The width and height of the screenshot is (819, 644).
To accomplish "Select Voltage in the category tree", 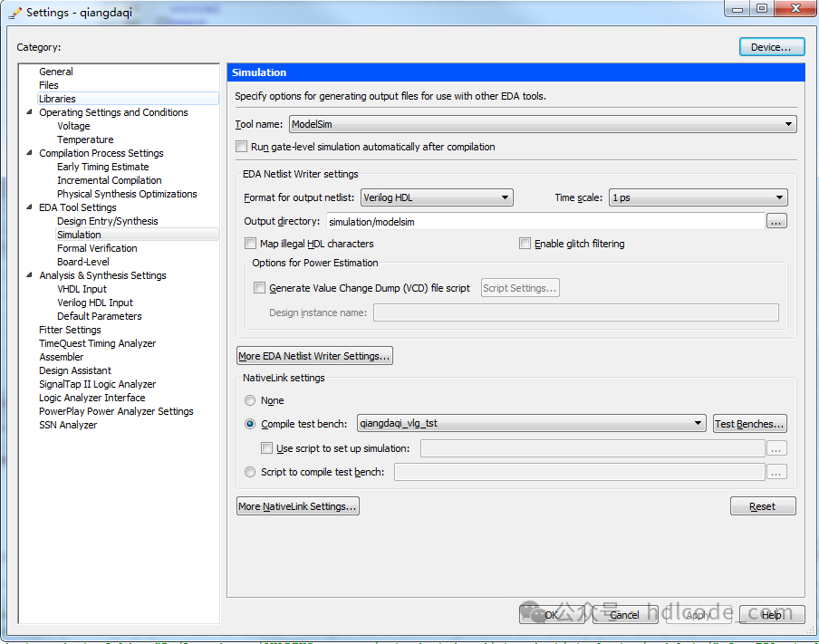I will 73,126.
